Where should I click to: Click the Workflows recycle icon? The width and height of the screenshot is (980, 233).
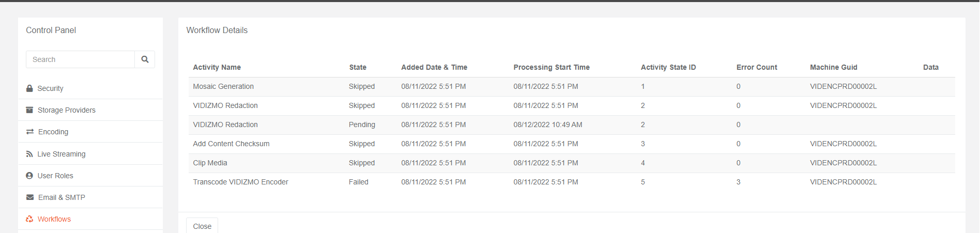29,219
